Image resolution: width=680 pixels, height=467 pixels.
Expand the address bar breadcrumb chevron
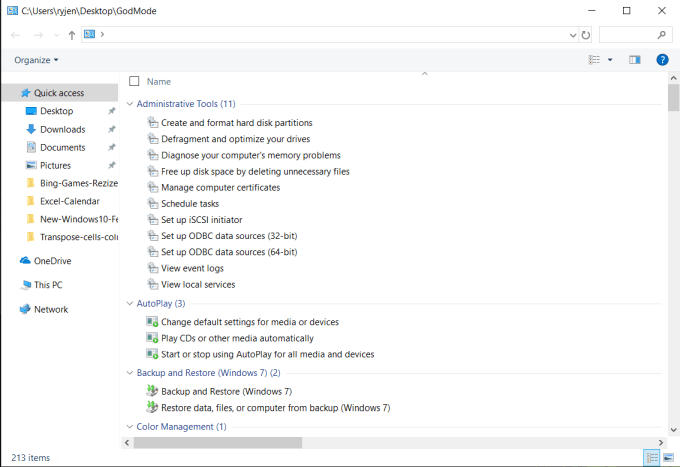(102, 34)
